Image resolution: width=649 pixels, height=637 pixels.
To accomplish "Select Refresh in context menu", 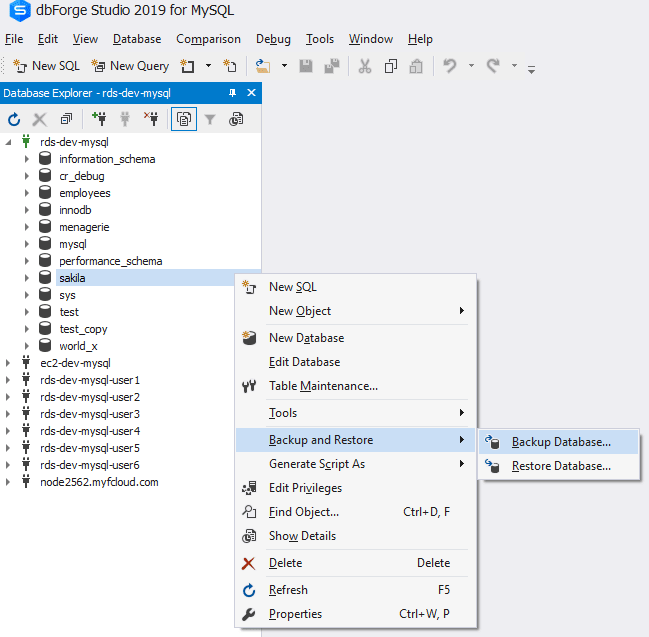I will 355,590.
